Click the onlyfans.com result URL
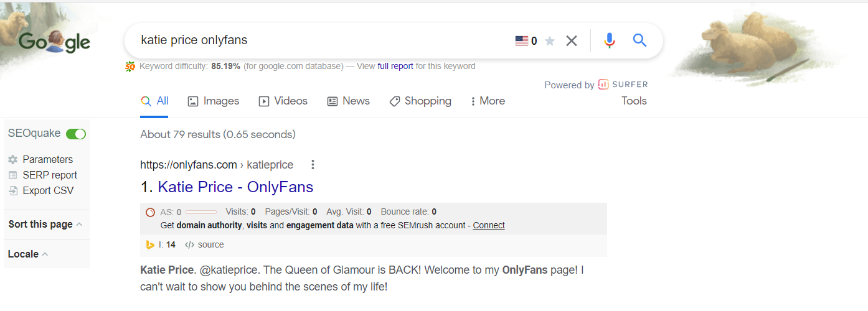Viewport: 868px width, 311px height. (217, 165)
